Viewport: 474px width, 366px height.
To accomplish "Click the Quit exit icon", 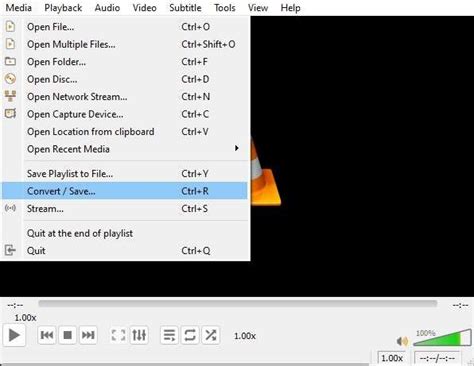I will (10, 250).
